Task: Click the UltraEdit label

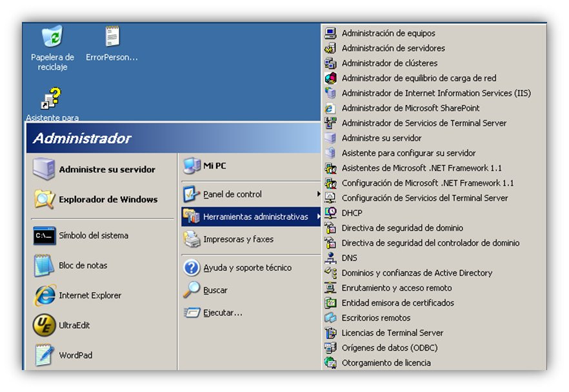Action: [x=74, y=326]
